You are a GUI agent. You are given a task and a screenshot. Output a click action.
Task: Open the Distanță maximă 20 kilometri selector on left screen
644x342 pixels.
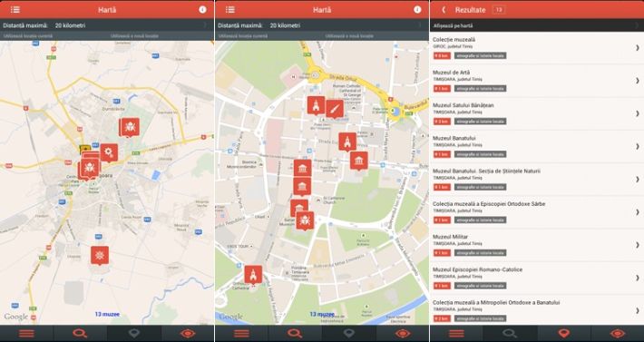(x=107, y=25)
